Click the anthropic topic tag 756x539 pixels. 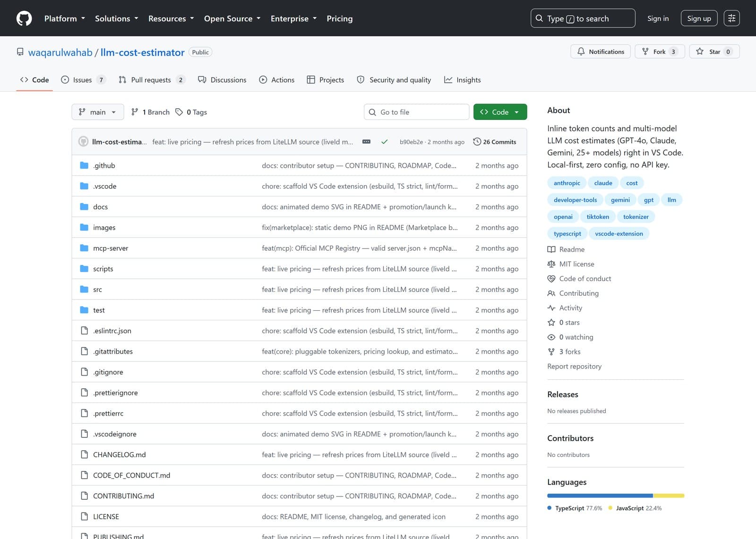point(567,183)
